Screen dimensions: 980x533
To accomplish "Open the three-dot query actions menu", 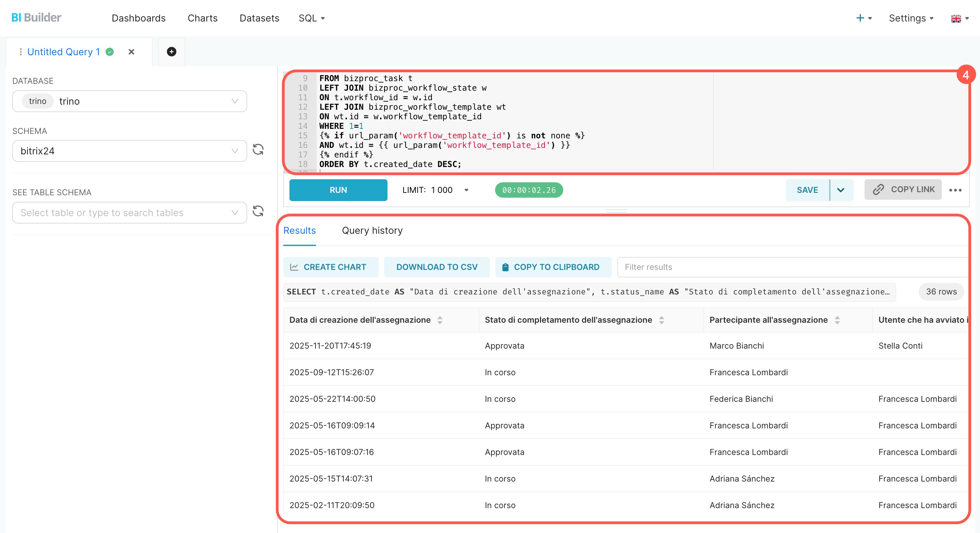I will pyautogui.click(x=955, y=190).
